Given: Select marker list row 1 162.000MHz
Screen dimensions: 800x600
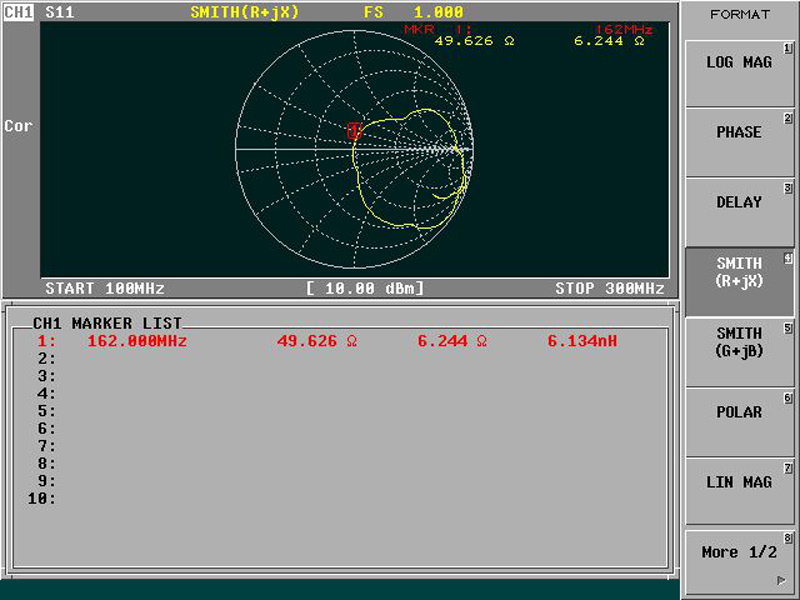Looking at the screenshot, I should pyautogui.click(x=340, y=341).
